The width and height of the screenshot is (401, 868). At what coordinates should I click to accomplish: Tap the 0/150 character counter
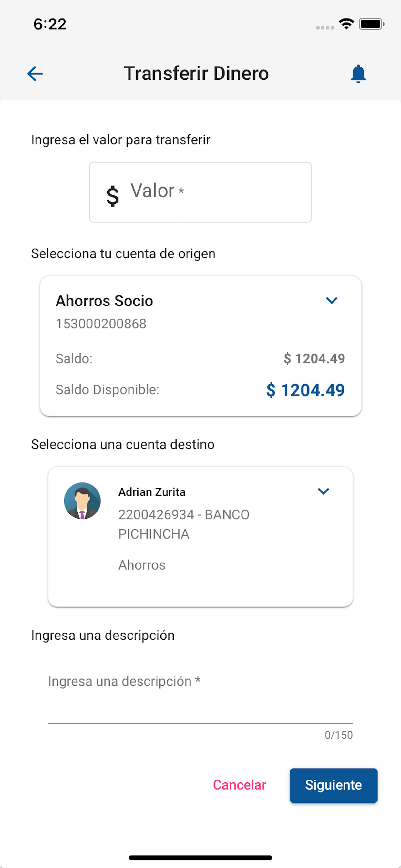click(x=339, y=735)
